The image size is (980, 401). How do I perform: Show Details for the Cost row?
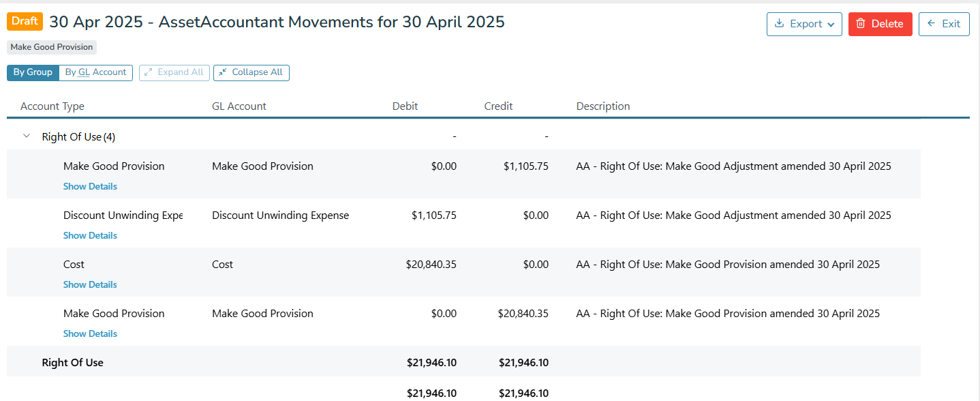[90, 284]
